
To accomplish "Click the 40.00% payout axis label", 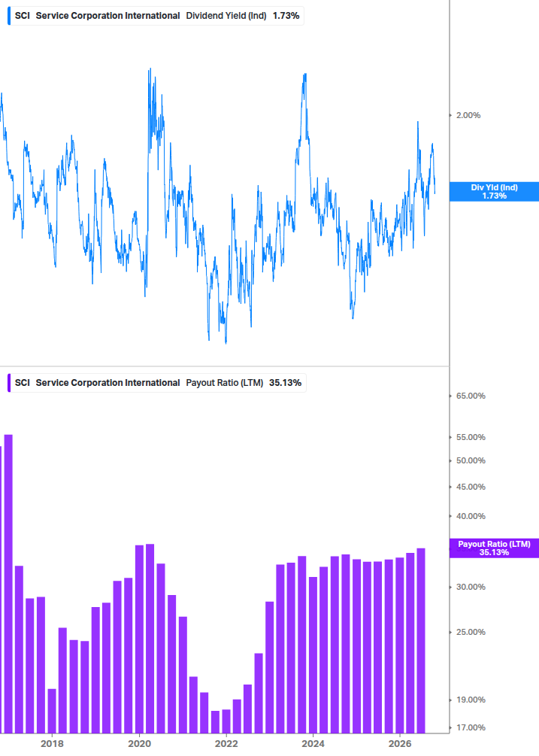I will [x=471, y=516].
